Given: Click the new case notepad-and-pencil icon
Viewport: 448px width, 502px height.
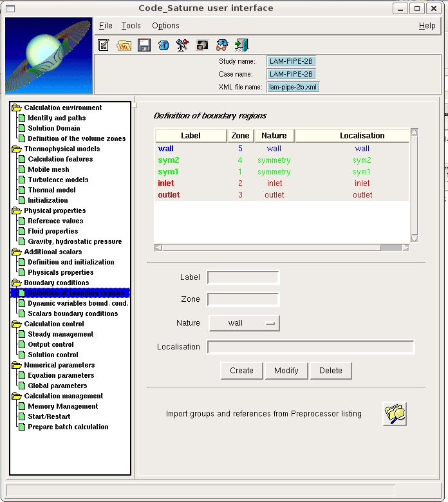Looking at the screenshot, I should pyautogui.click(x=104, y=45).
